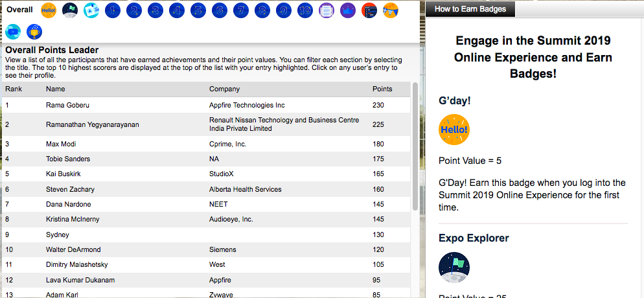Select the orange pennant flags badge
This screenshot has height=298, width=644.
(x=391, y=10)
